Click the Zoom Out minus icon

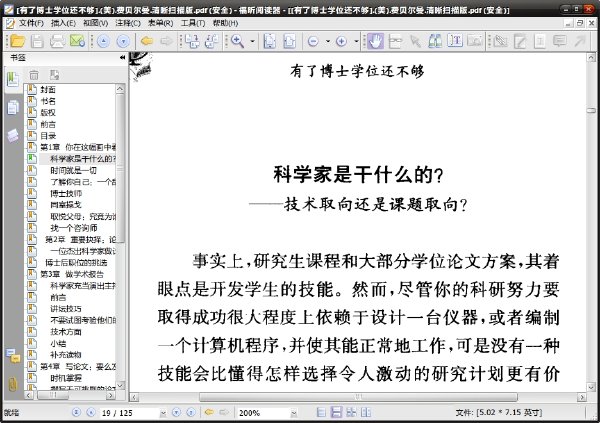[313, 41]
